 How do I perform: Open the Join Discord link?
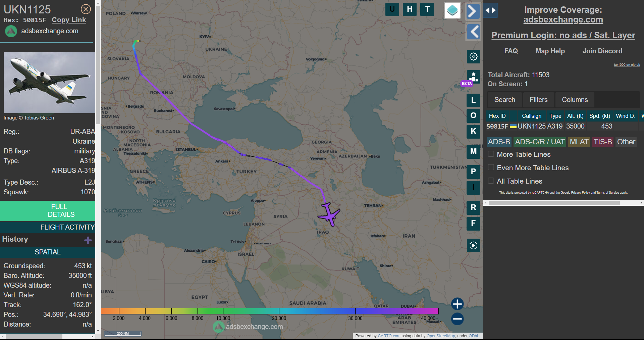pos(602,51)
